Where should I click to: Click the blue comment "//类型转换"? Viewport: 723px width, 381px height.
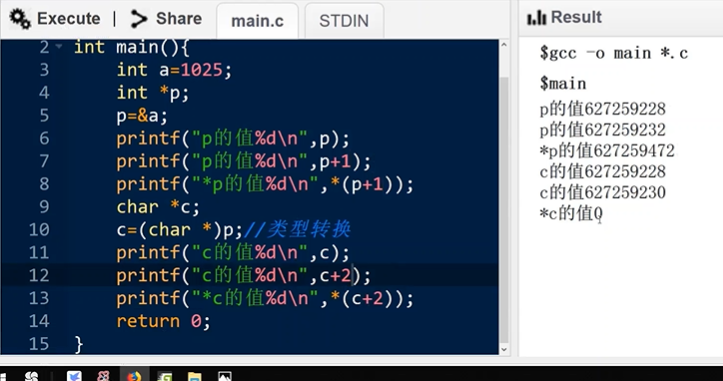(297, 229)
